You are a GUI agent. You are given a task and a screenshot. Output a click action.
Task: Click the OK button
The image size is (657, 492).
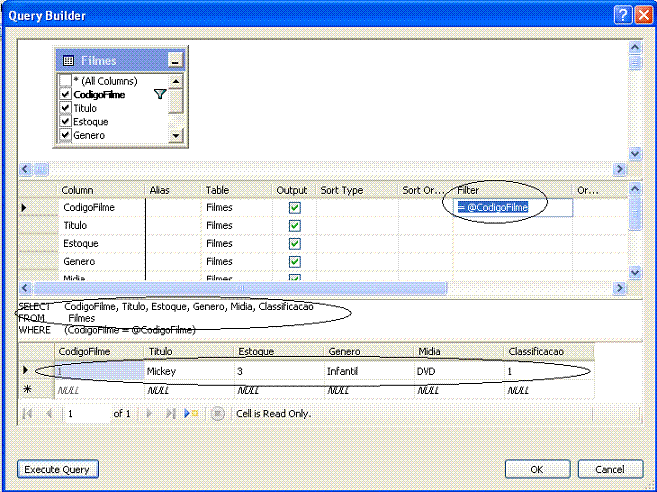pyautogui.click(x=537, y=469)
